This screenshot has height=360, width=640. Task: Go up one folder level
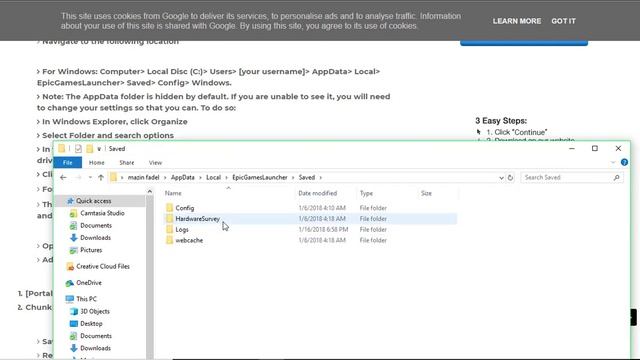point(101,177)
